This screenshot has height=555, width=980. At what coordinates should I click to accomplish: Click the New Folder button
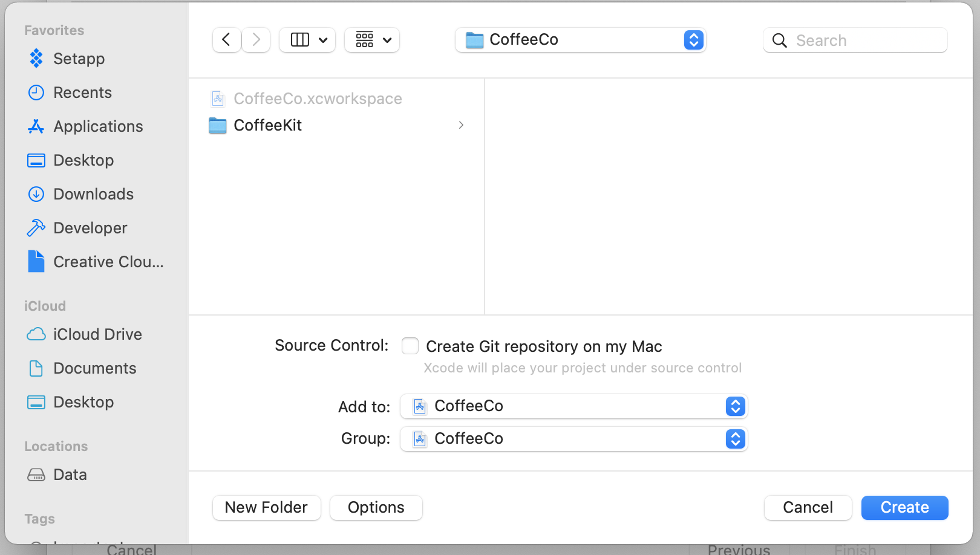[266, 508]
